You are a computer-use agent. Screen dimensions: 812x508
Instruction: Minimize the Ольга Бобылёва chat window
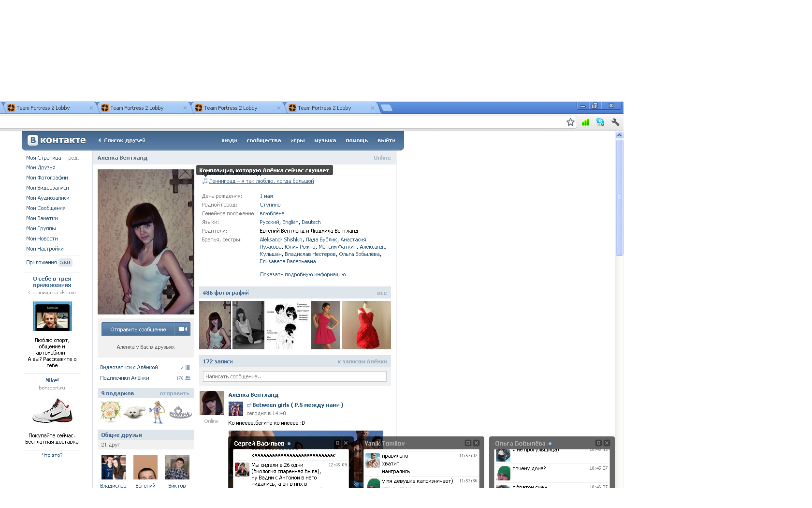[598, 443]
